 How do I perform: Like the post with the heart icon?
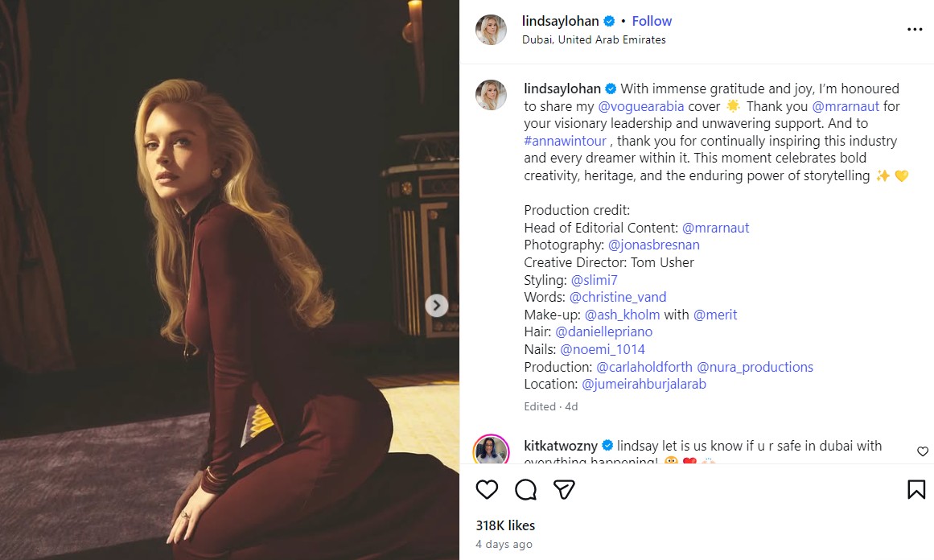[x=487, y=489]
